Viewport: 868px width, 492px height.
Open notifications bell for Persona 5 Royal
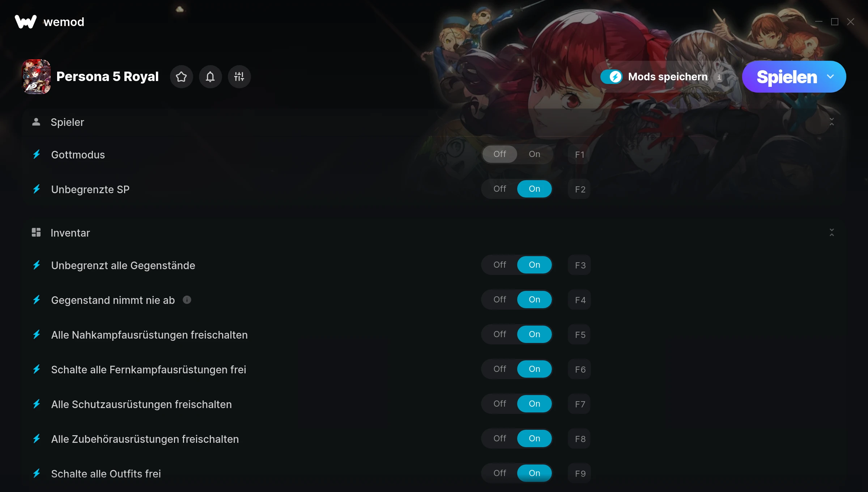pyautogui.click(x=210, y=77)
